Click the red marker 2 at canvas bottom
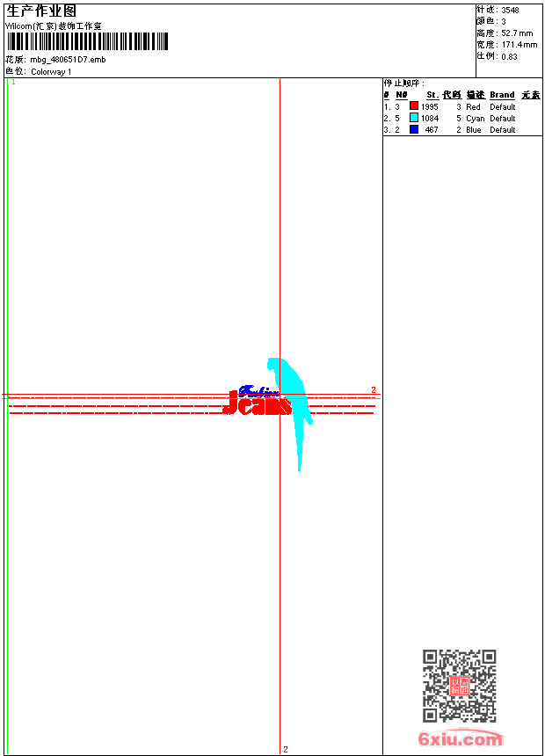 [286, 749]
